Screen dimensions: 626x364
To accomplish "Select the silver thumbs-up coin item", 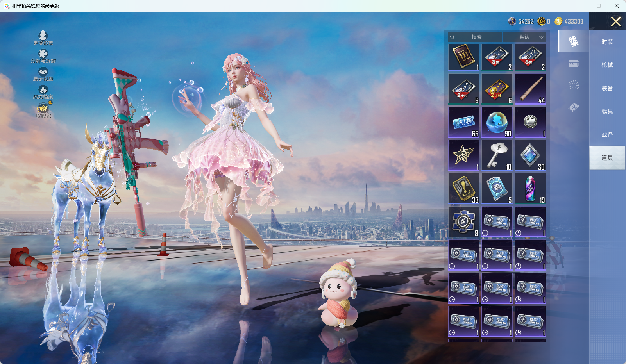I will [530, 123].
